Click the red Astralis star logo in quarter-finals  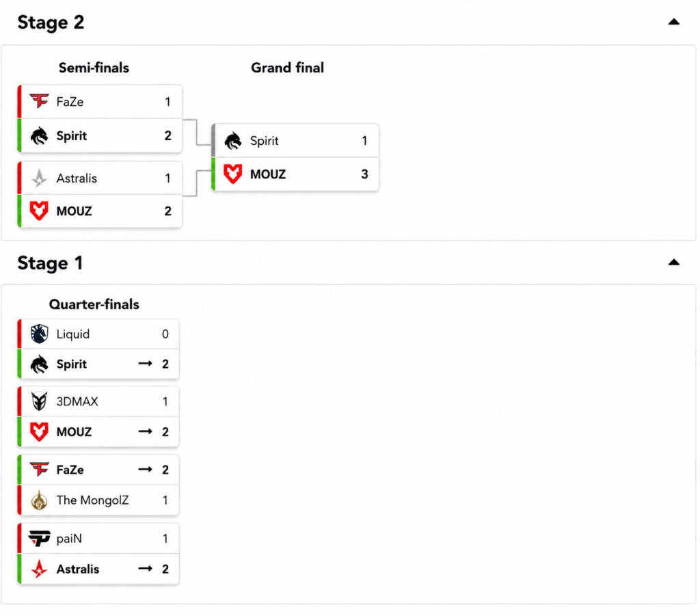(x=39, y=569)
